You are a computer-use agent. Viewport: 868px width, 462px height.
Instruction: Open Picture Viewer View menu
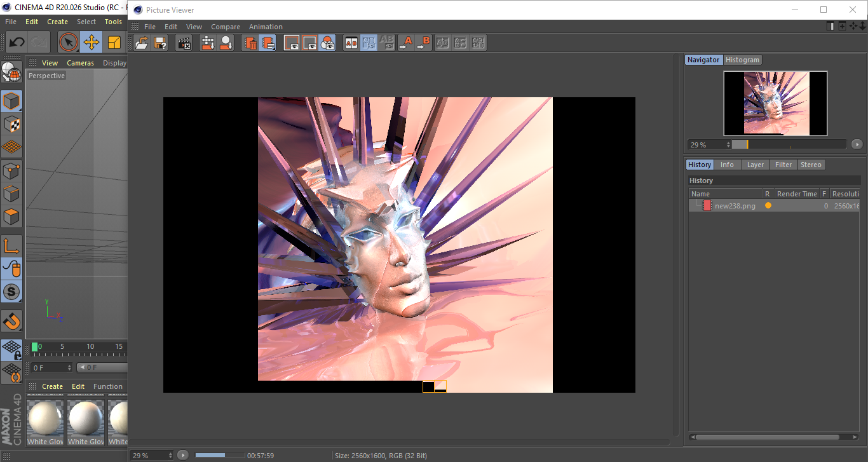pyautogui.click(x=194, y=27)
